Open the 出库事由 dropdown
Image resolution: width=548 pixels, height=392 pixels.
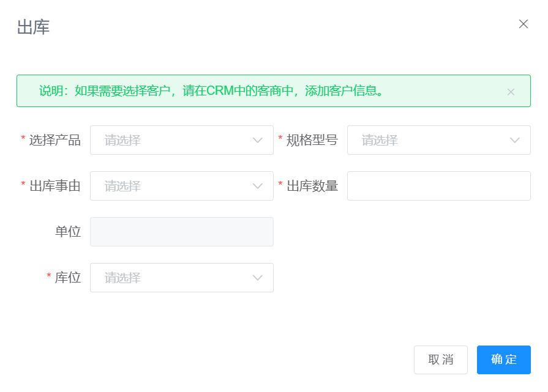pyautogui.click(x=182, y=186)
